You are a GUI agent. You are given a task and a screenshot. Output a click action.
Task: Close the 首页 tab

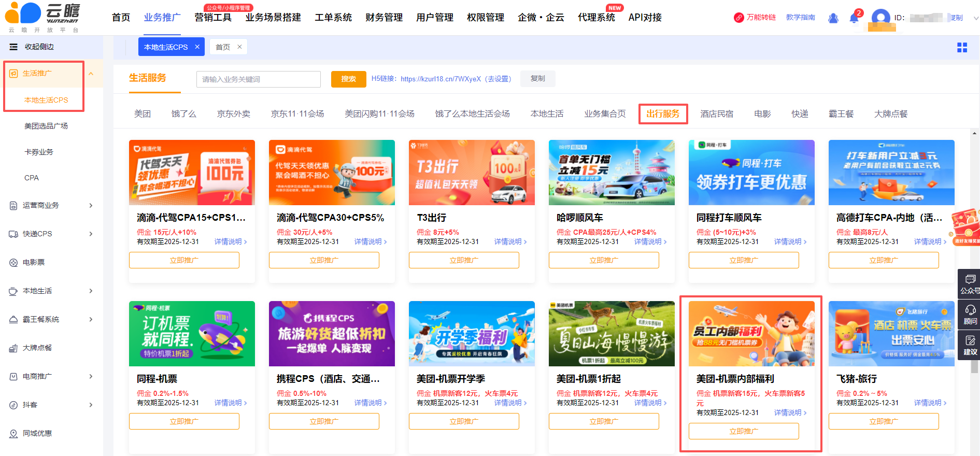(x=239, y=47)
